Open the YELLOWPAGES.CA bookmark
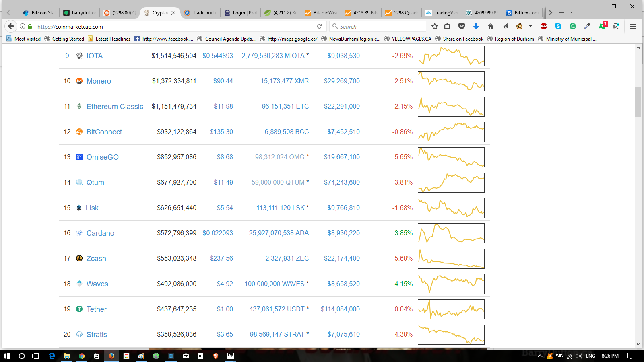The image size is (644, 362). point(408,39)
